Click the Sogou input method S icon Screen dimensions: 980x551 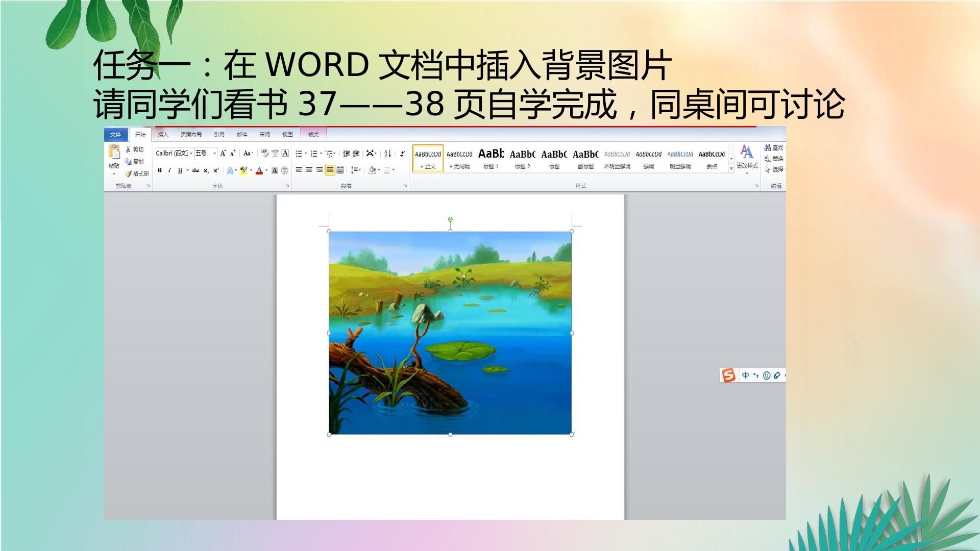pyautogui.click(x=728, y=375)
